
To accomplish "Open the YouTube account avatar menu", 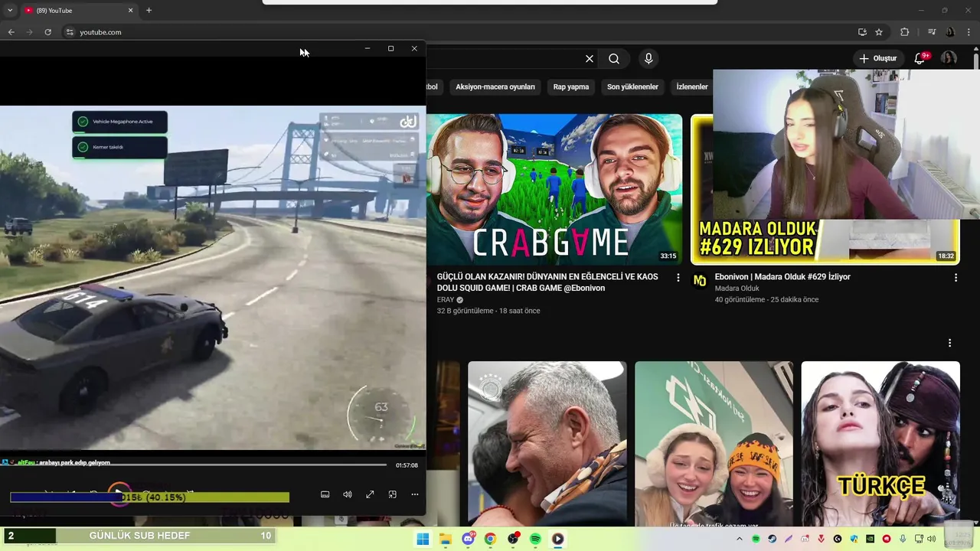I will 949,58.
